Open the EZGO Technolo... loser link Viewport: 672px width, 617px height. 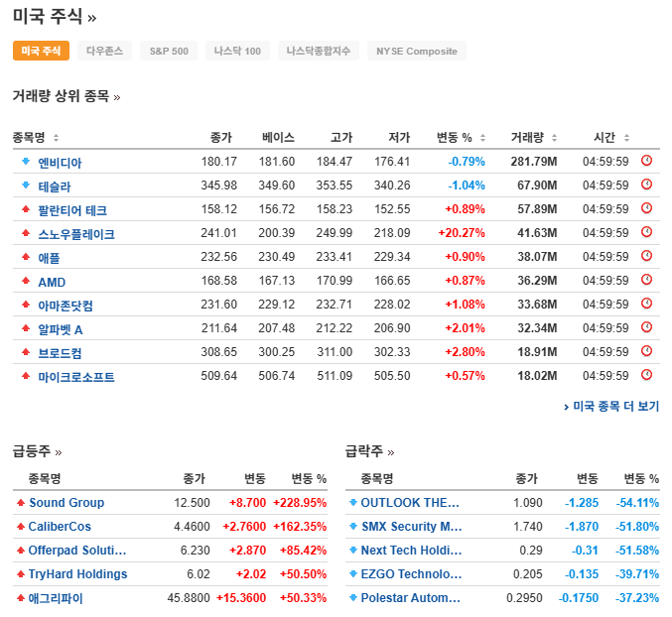[411, 573]
